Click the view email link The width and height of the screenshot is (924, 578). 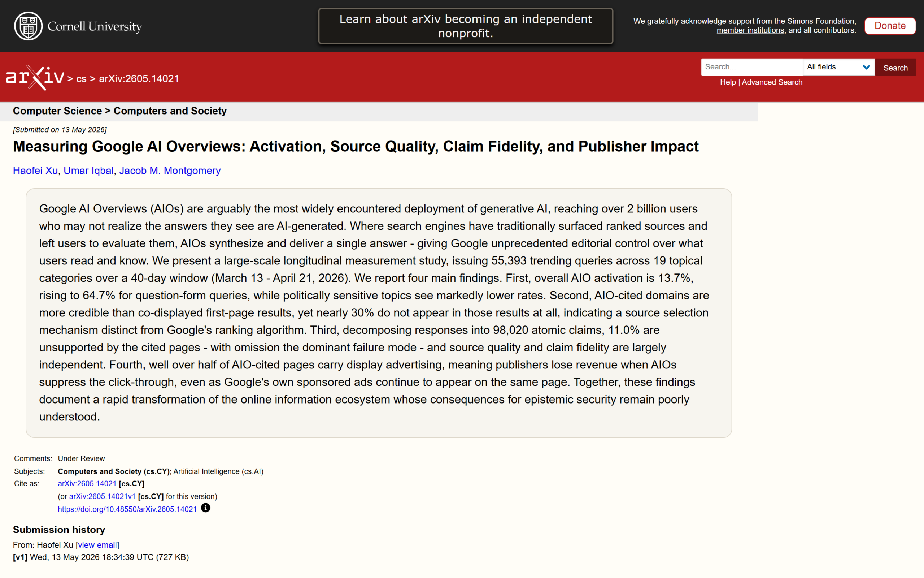(x=97, y=545)
